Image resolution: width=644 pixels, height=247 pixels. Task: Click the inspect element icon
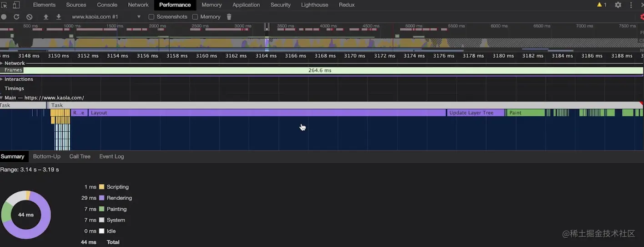4,5
